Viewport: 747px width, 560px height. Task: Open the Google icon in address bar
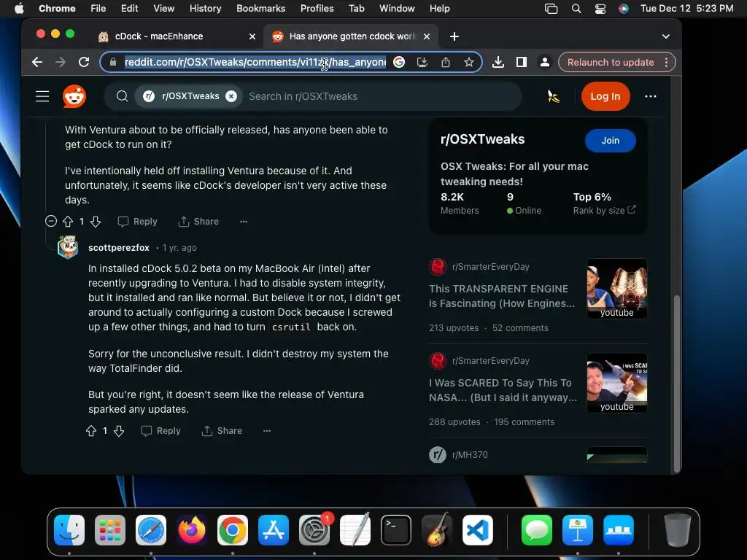pyautogui.click(x=399, y=62)
